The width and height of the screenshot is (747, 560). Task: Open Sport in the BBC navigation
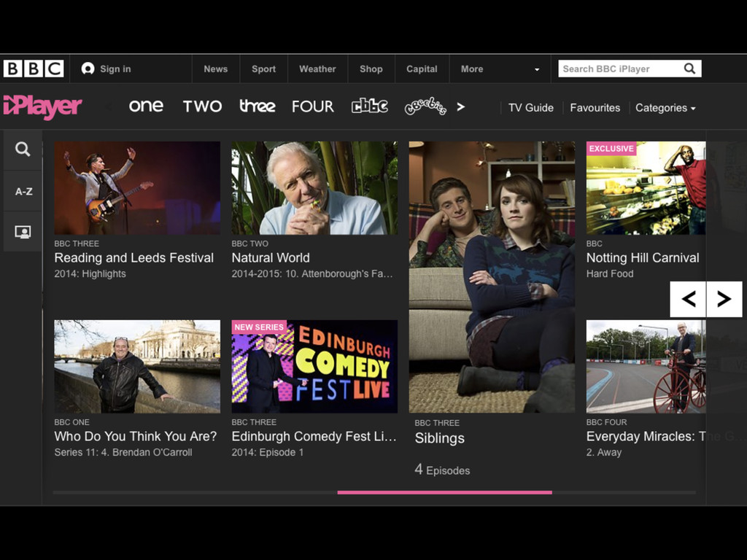pos(264,69)
